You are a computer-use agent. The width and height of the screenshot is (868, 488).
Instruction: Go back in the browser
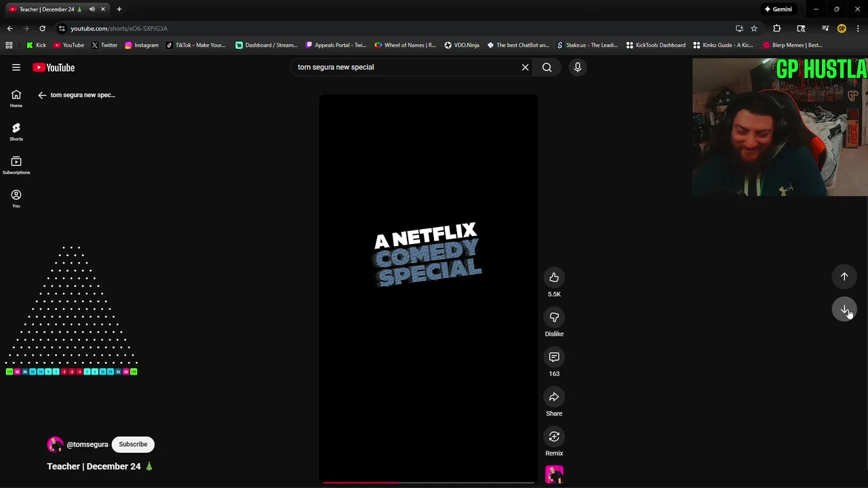(9, 28)
